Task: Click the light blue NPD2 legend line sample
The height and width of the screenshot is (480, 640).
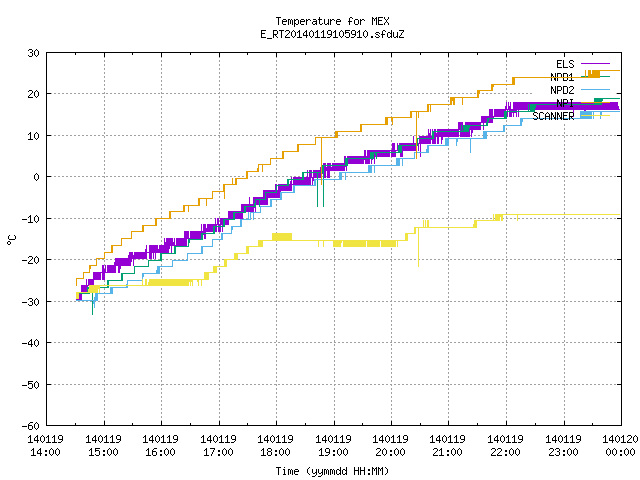Action: click(595, 90)
